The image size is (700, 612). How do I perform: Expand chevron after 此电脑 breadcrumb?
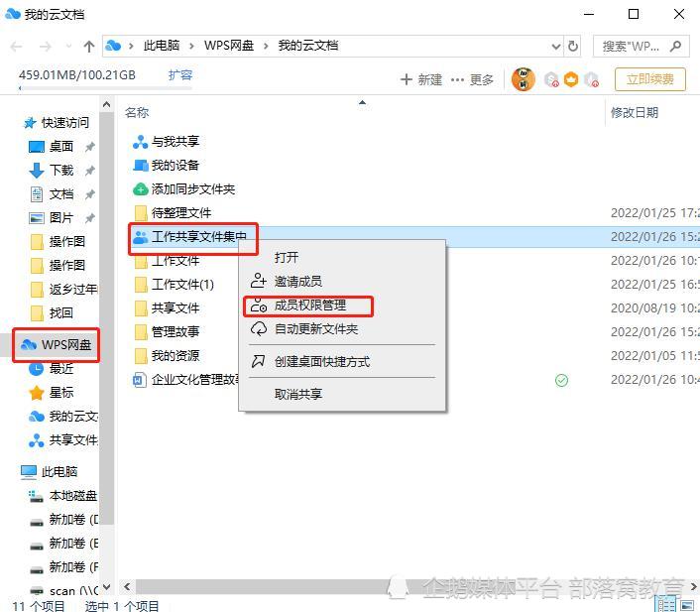click(191, 46)
